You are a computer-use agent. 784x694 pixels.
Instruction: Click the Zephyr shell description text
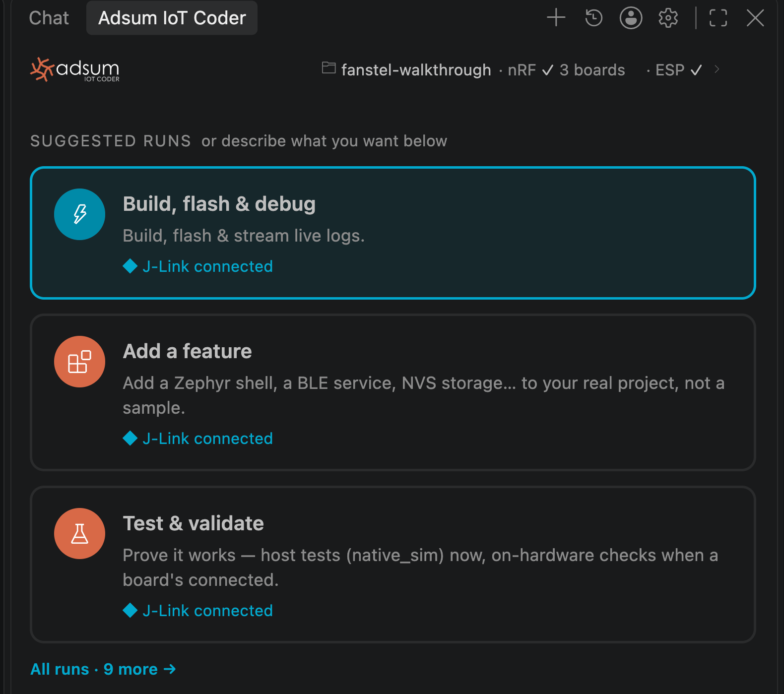424,395
